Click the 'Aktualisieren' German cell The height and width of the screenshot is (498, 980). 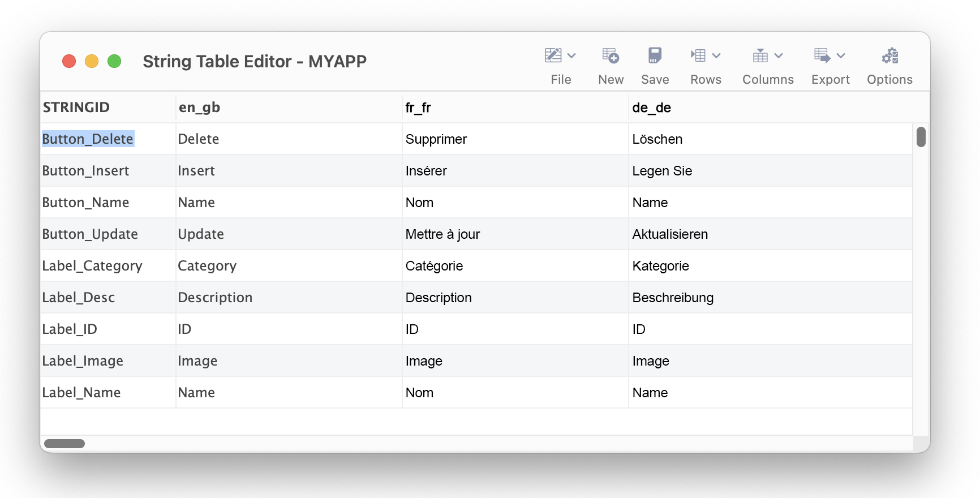(771, 234)
